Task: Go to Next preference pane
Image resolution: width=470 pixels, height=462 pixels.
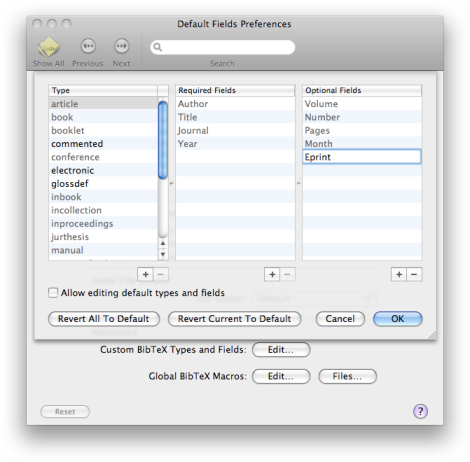Action: (121, 46)
